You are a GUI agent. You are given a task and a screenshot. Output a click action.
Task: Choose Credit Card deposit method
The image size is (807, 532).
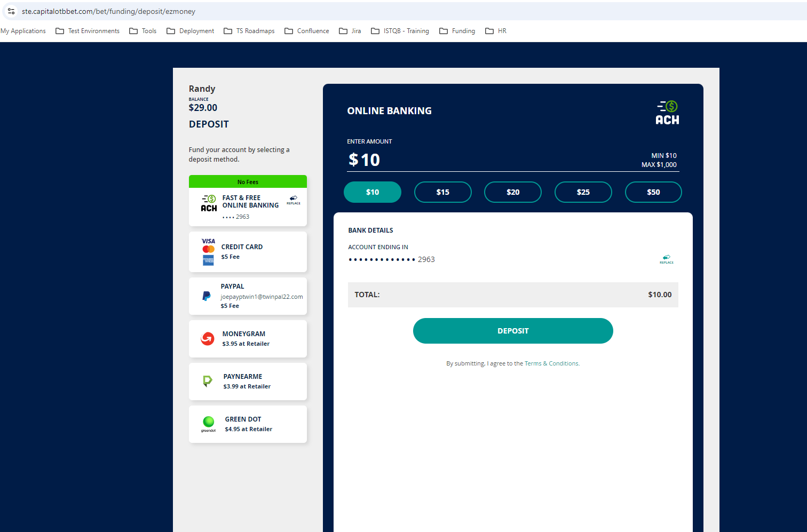point(248,252)
